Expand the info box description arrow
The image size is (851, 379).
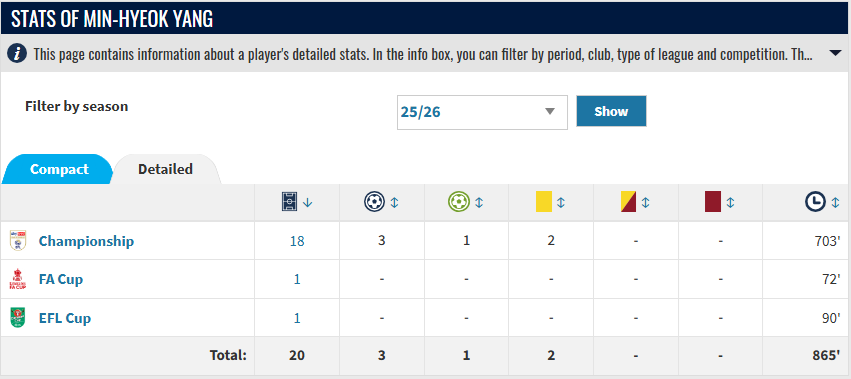coord(834,53)
